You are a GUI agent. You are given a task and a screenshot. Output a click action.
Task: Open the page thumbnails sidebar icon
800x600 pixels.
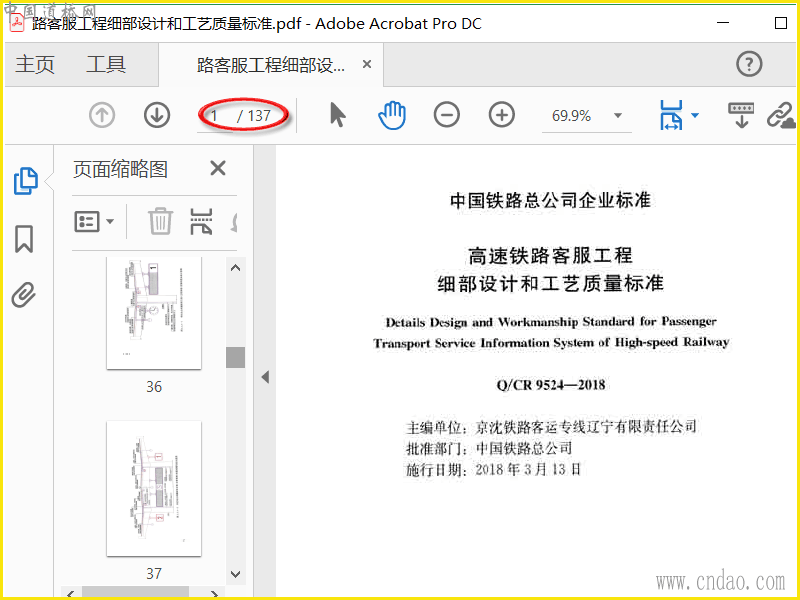pyautogui.click(x=26, y=181)
